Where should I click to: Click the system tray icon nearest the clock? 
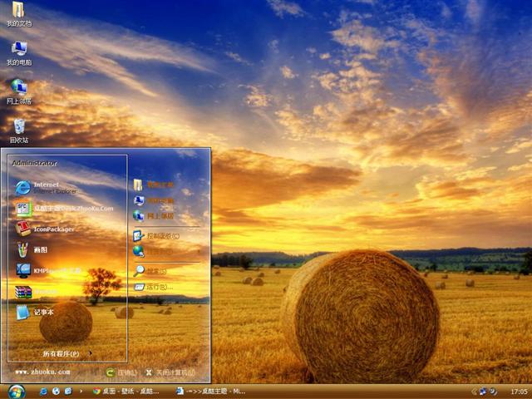[x=493, y=392]
